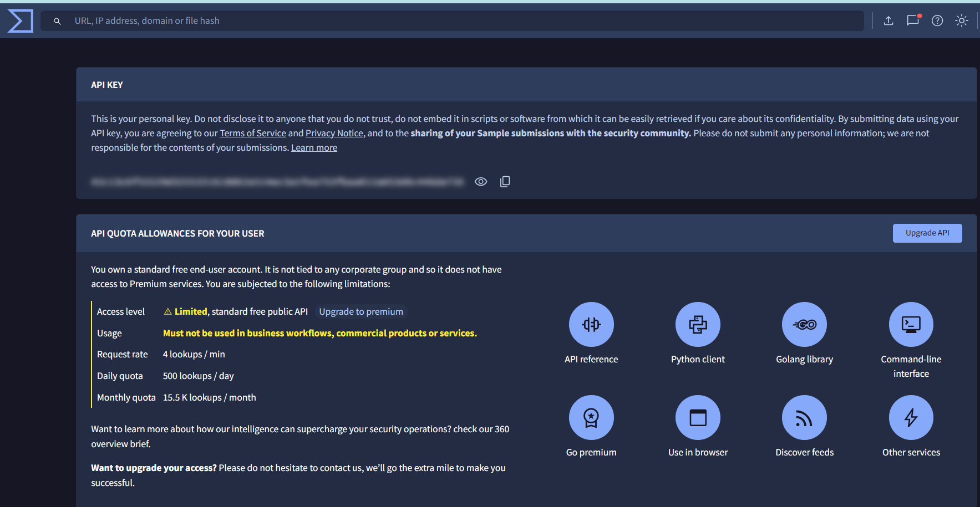Click the Learn more link

[314, 147]
